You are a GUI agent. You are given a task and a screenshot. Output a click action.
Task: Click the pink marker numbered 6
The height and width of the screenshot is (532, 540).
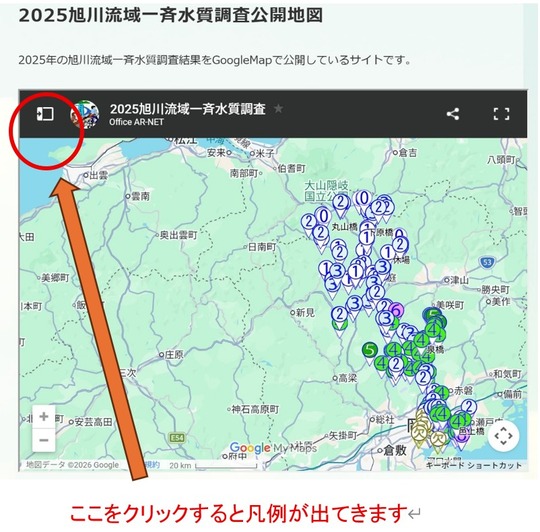coord(396,311)
